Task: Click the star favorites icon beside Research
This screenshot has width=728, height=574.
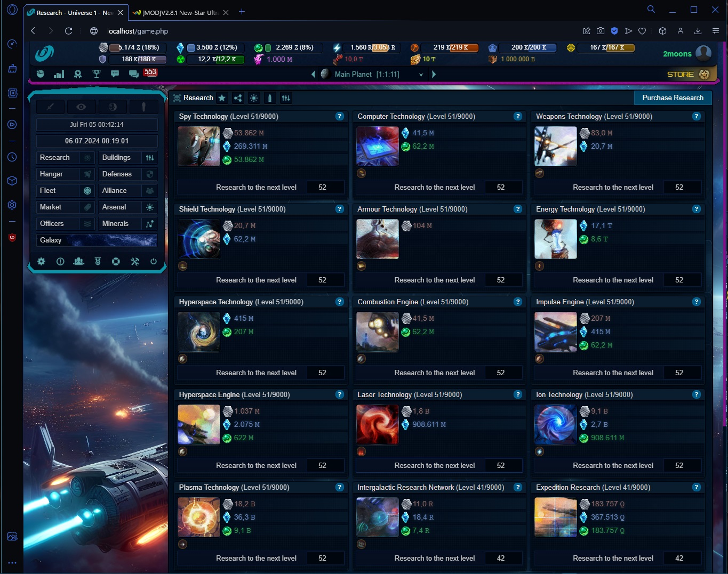Action: click(x=222, y=98)
